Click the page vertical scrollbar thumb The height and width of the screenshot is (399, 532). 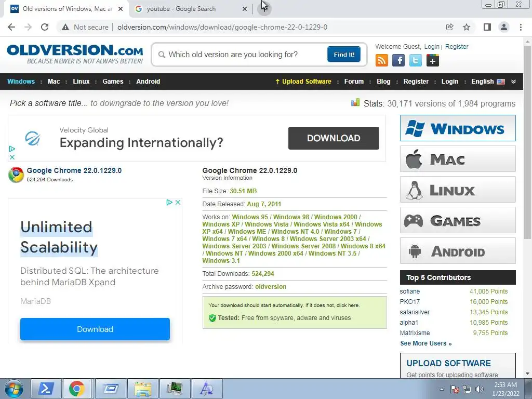point(528,141)
